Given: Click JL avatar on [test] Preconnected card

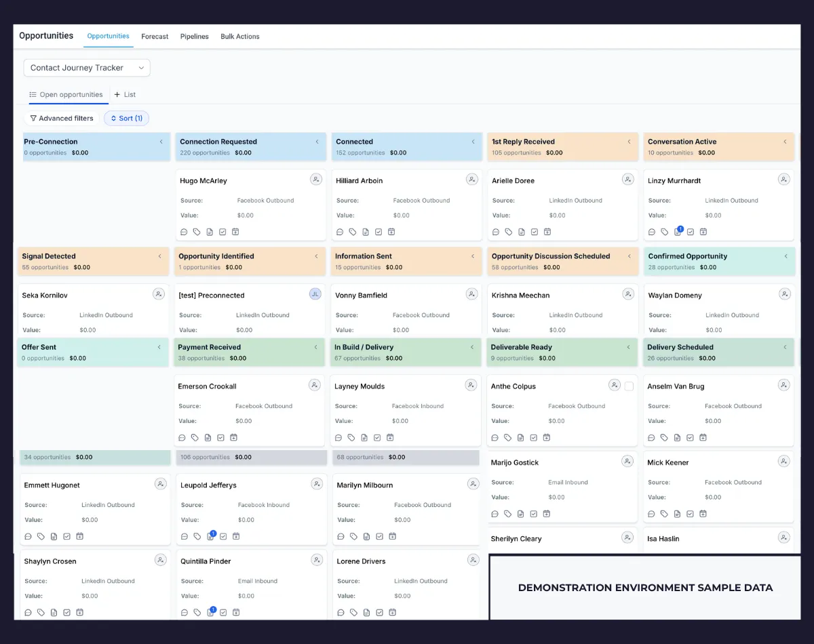Looking at the screenshot, I should tap(315, 294).
